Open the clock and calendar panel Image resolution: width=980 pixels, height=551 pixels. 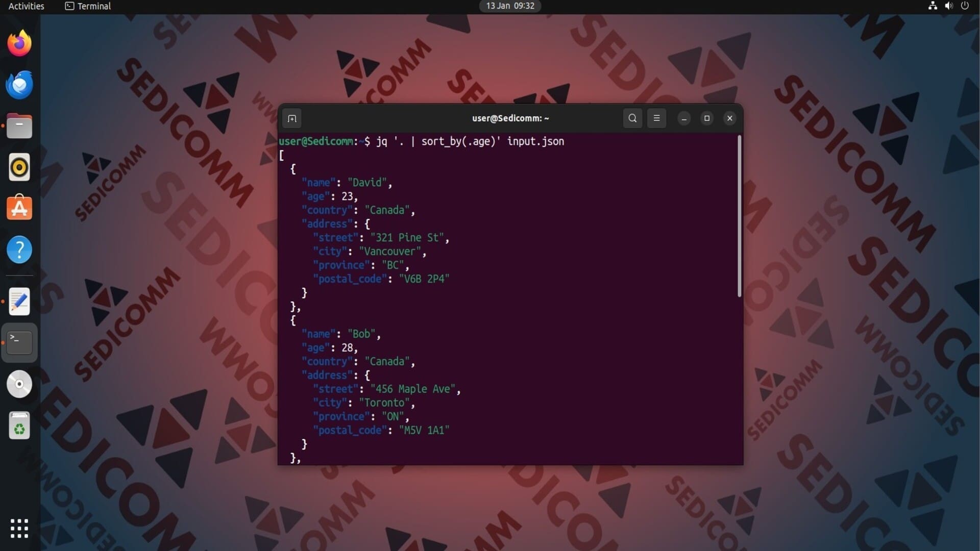510,6
